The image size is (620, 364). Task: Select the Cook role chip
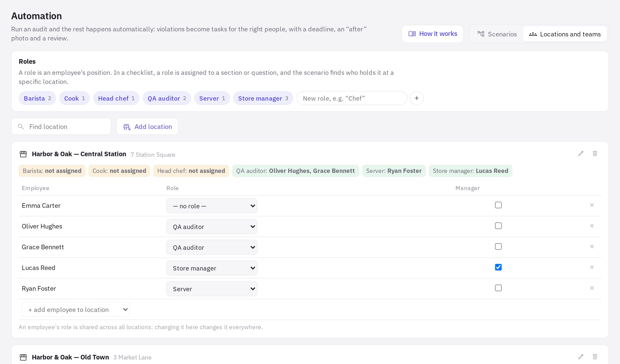click(x=75, y=98)
